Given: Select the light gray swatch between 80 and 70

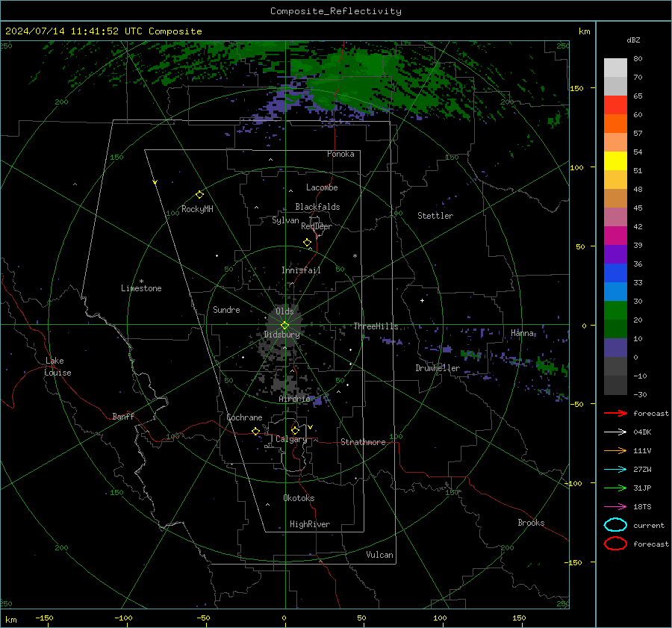Looking at the screenshot, I should pos(615,68).
